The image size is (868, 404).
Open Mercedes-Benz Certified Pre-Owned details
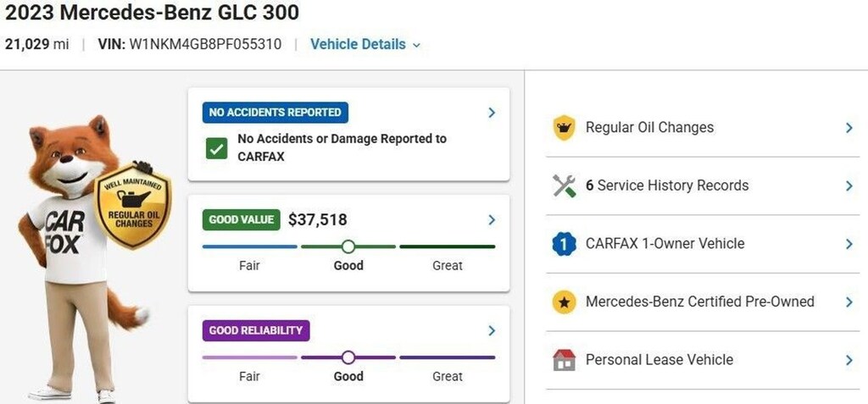(x=703, y=302)
